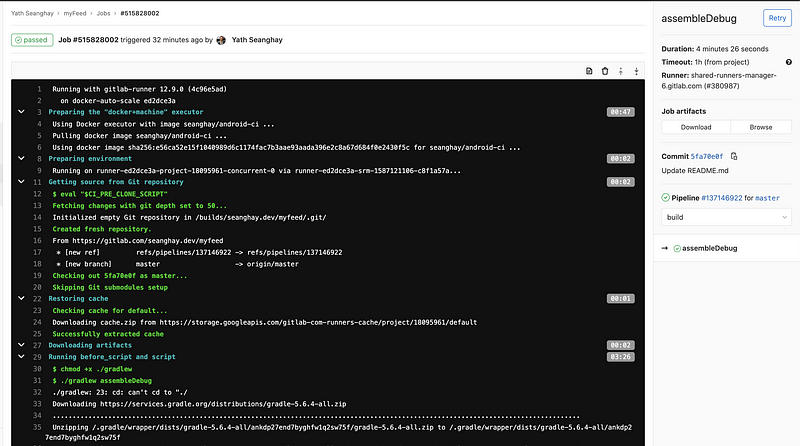This screenshot has width=800, height=446.
Task: Go to Yath Seanghay breadcrumb
Action: [32, 13]
